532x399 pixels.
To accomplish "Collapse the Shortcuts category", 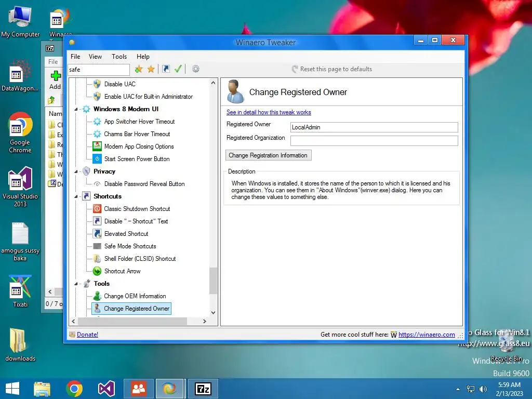I will 76,196.
